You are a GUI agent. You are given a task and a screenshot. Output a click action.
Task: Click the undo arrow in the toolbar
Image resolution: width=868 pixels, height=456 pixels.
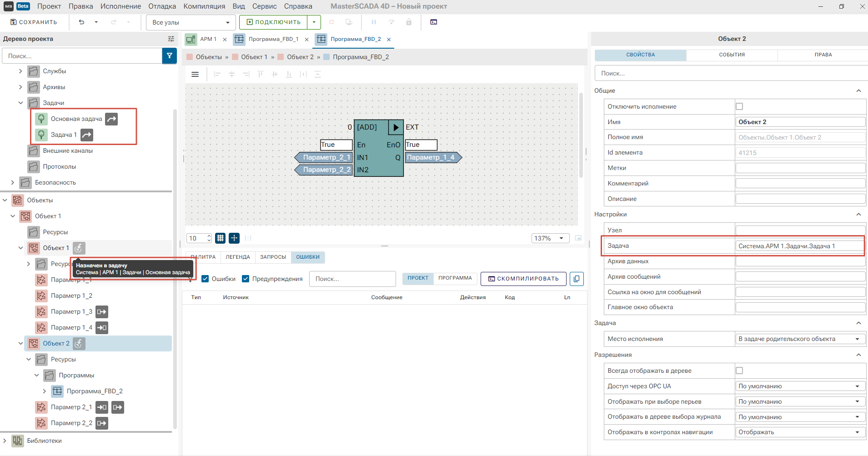tap(81, 22)
